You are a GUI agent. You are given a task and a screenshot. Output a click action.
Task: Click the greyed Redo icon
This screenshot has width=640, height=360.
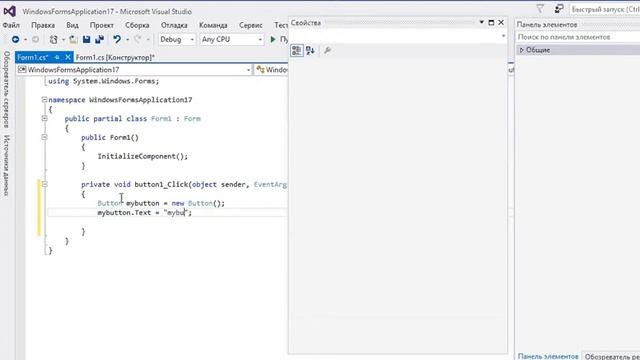138,39
